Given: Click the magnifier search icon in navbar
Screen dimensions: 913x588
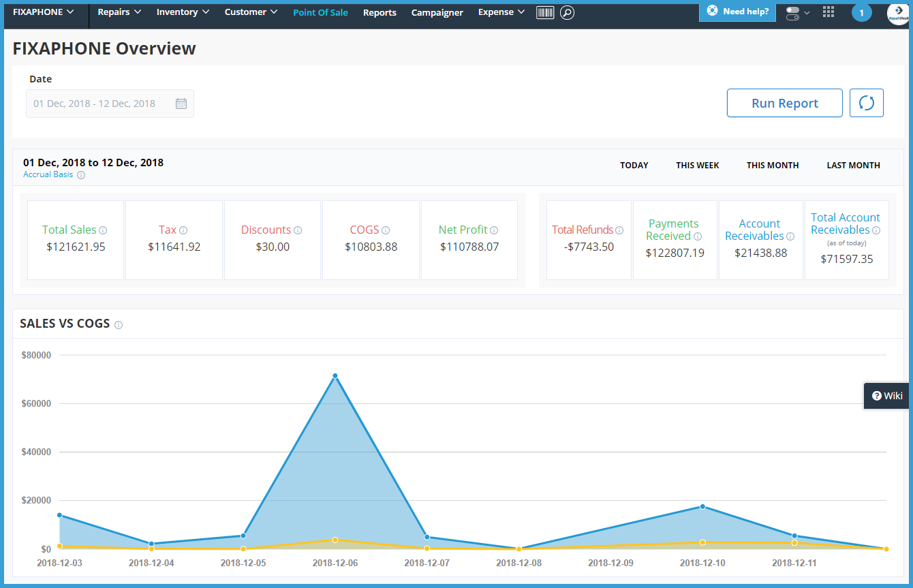Looking at the screenshot, I should (x=567, y=12).
